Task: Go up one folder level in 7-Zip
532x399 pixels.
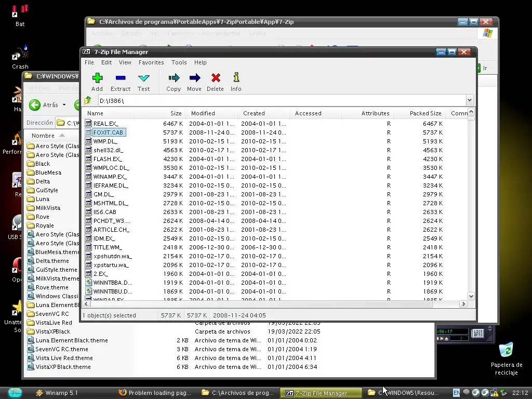Action: [88, 100]
